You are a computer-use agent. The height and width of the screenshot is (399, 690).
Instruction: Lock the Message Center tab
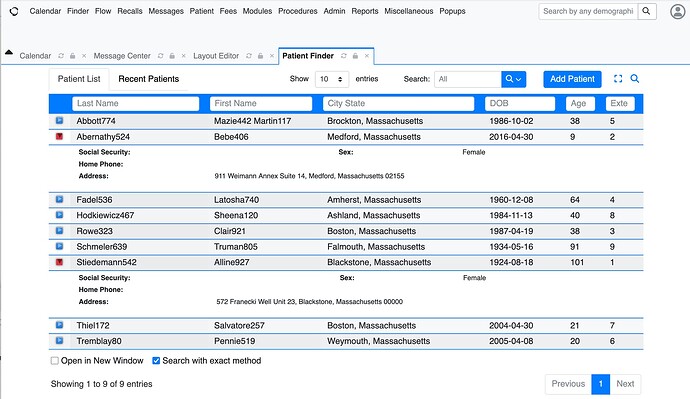[x=172, y=56]
